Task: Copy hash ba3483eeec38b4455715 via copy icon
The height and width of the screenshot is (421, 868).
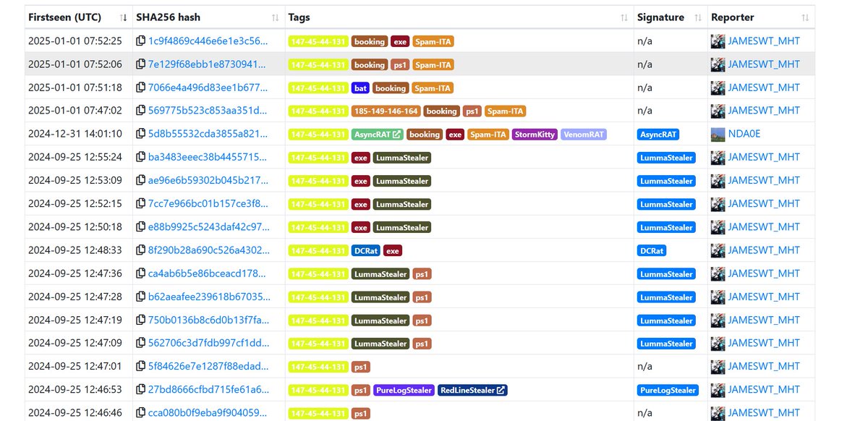Action: 141,157
